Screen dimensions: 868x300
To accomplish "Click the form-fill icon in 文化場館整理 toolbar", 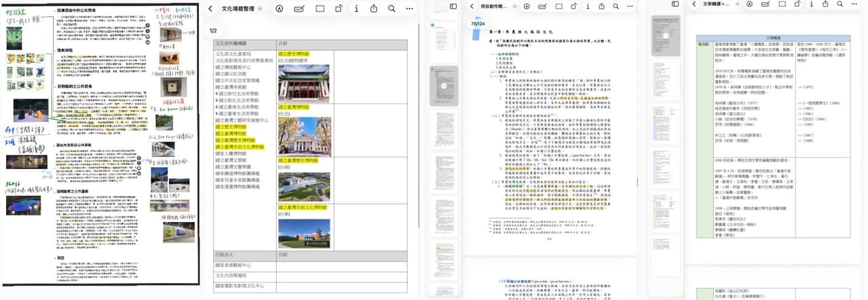I will pyautogui.click(x=299, y=8).
